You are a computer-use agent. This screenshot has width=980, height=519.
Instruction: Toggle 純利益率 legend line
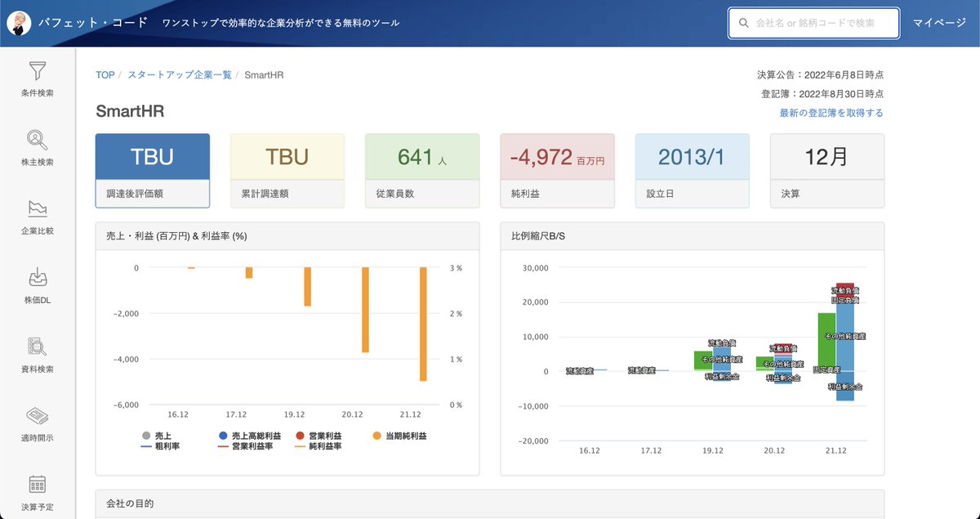318,446
